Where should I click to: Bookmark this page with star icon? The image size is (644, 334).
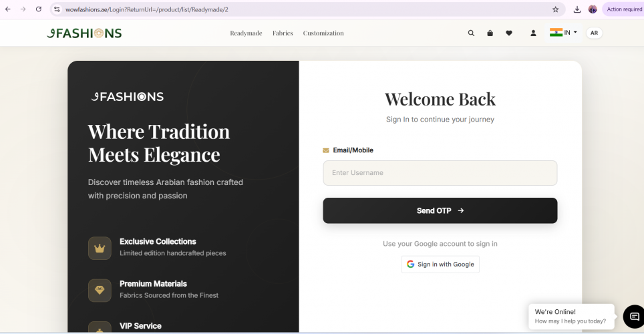555,9
